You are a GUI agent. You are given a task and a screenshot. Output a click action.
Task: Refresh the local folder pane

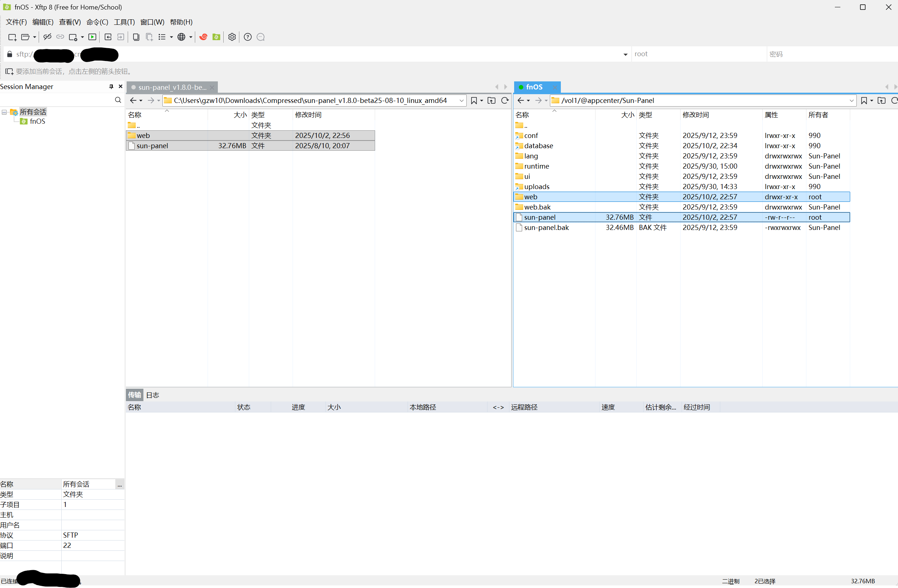click(505, 100)
